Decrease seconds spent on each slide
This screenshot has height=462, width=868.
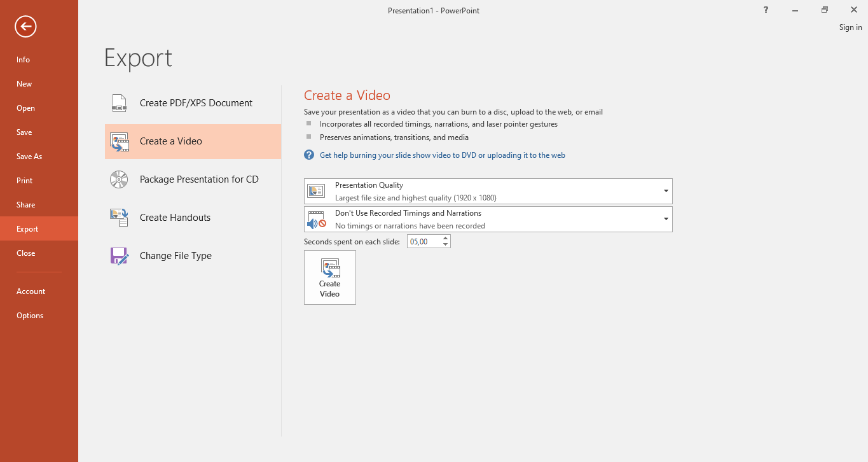point(445,245)
